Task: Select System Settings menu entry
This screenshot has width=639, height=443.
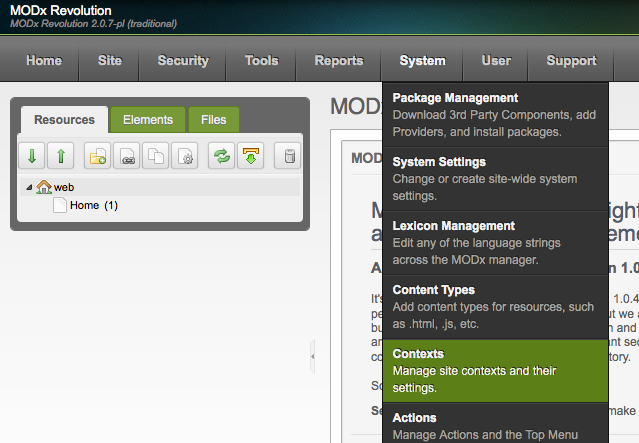Action: point(496,179)
